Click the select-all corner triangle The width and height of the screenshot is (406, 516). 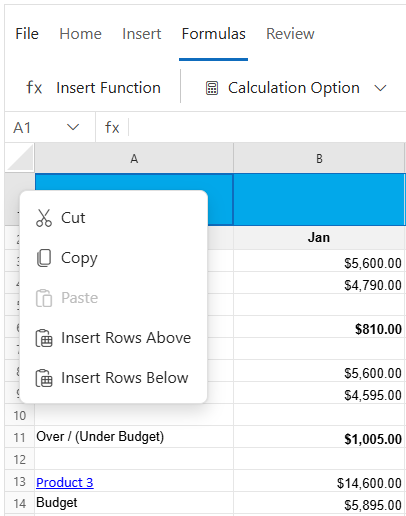(20, 158)
